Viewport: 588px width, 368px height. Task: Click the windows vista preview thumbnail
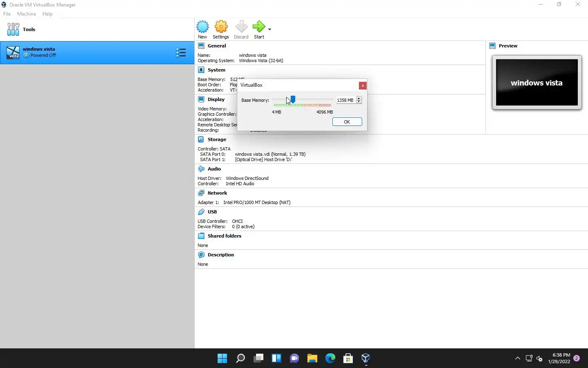[x=537, y=83]
